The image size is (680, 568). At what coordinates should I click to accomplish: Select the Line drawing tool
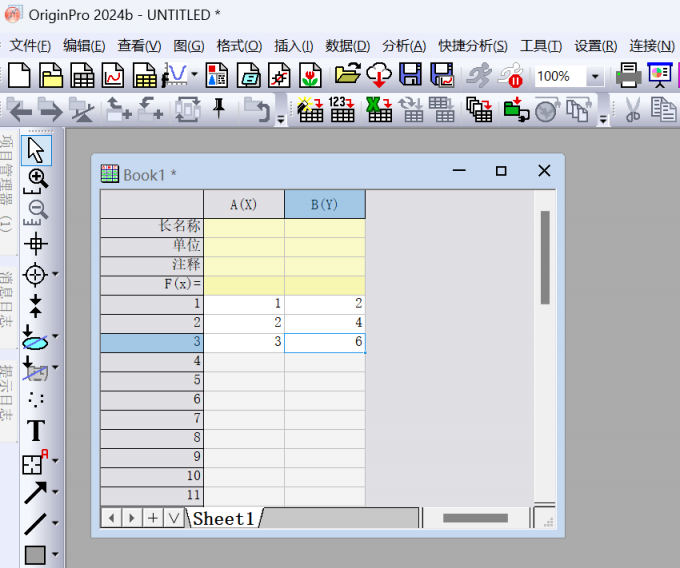[x=36, y=524]
